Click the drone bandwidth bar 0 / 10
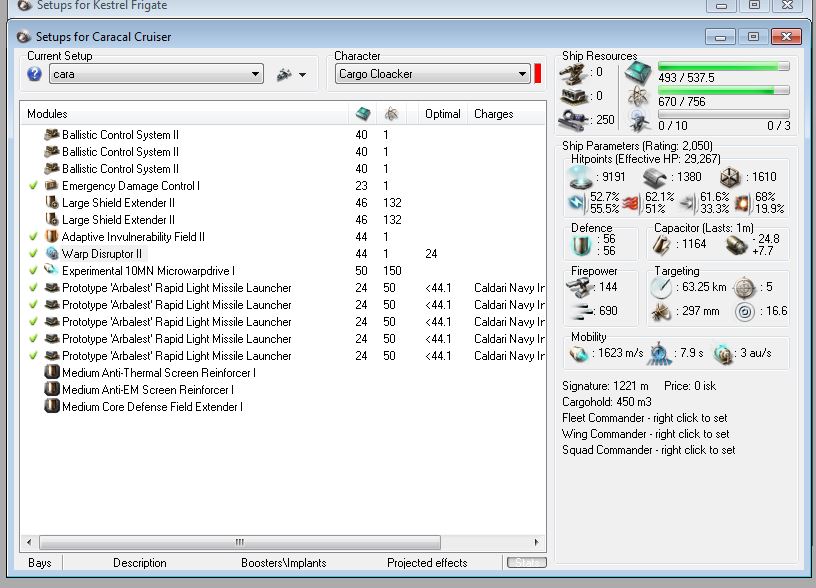 point(723,114)
